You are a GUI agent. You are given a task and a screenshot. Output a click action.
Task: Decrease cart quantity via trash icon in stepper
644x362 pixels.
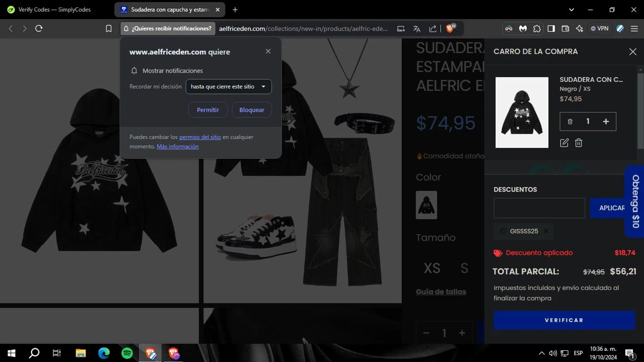coord(570,122)
